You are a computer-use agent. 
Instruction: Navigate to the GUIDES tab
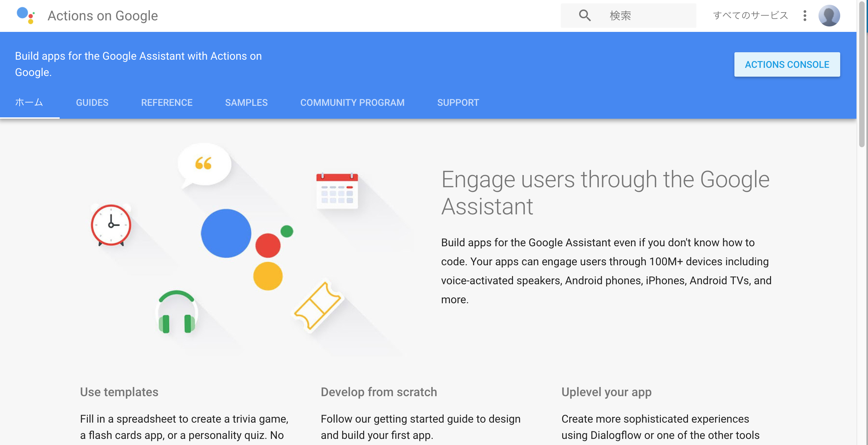tap(92, 103)
